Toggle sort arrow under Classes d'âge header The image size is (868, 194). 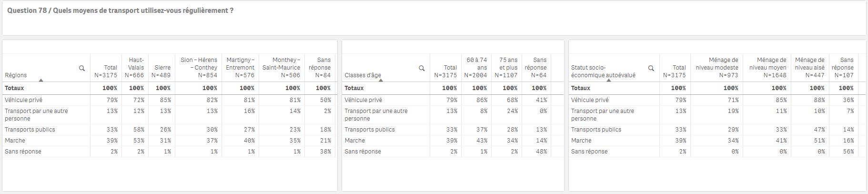click(x=381, y=80)
